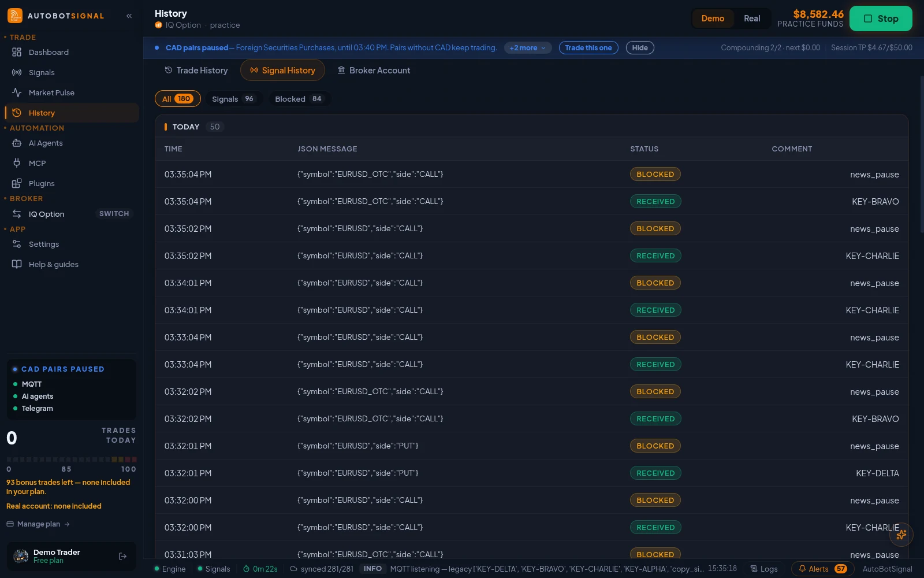Open AI Agents page

pos(72,143)
